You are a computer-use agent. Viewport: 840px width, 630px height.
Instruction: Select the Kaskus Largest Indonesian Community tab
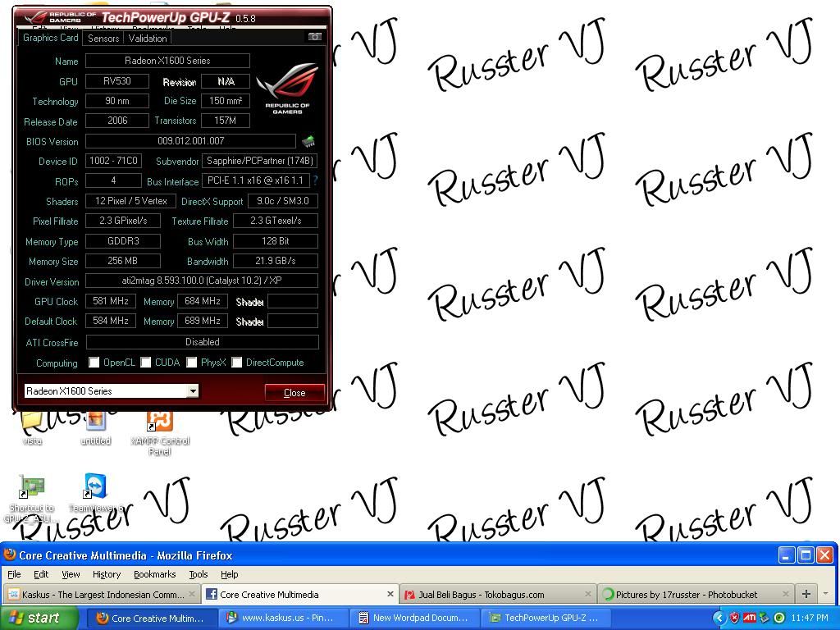pyautogui.click(x=103, y=594)
